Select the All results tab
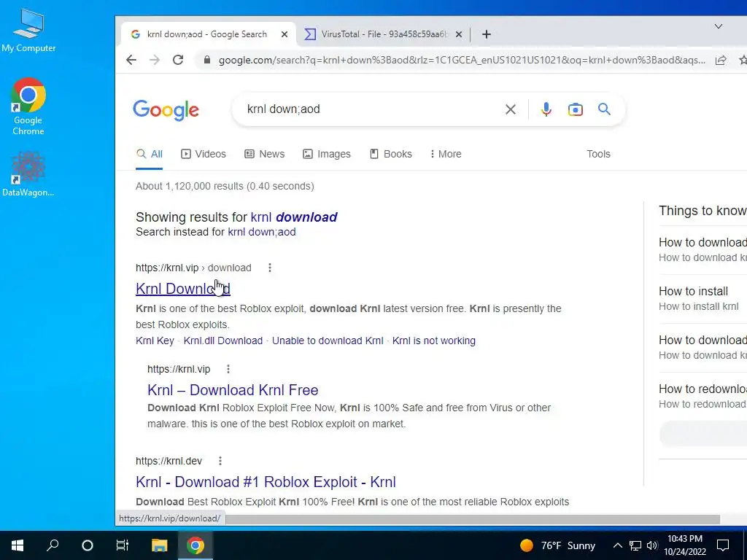The image size is (747, 560). (x=149, y=154)
